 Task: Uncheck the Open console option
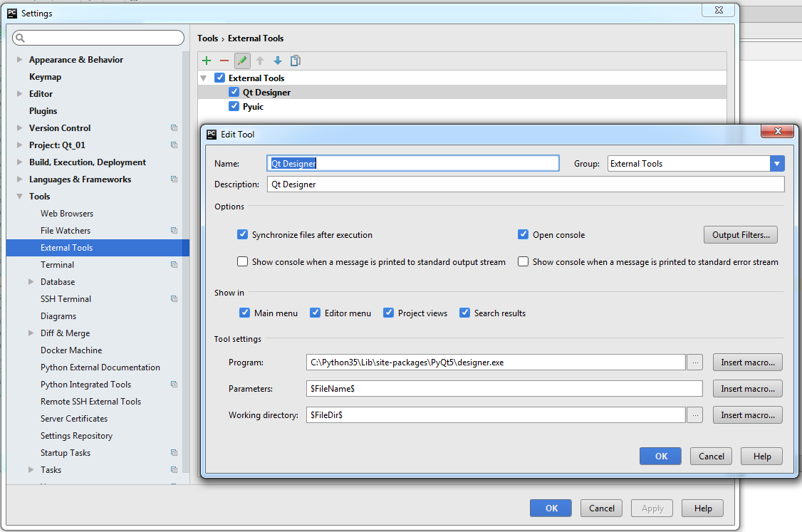click(x=523, y=235)
